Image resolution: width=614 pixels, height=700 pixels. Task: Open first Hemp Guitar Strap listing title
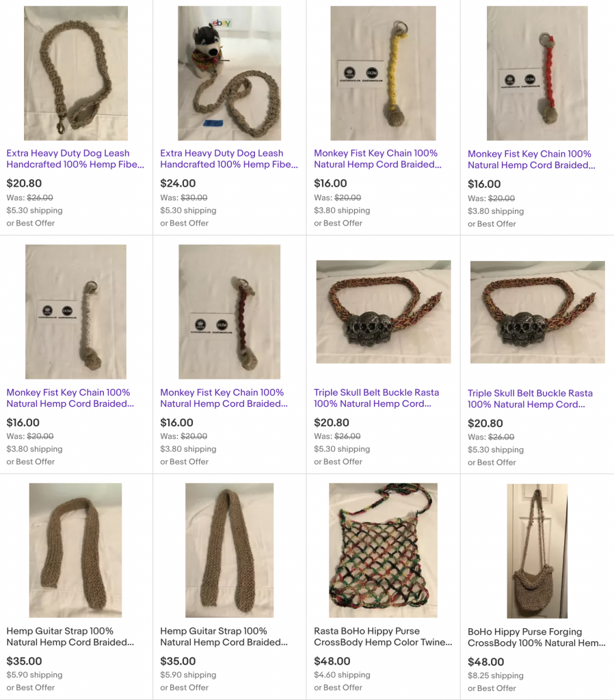point(70,636)
